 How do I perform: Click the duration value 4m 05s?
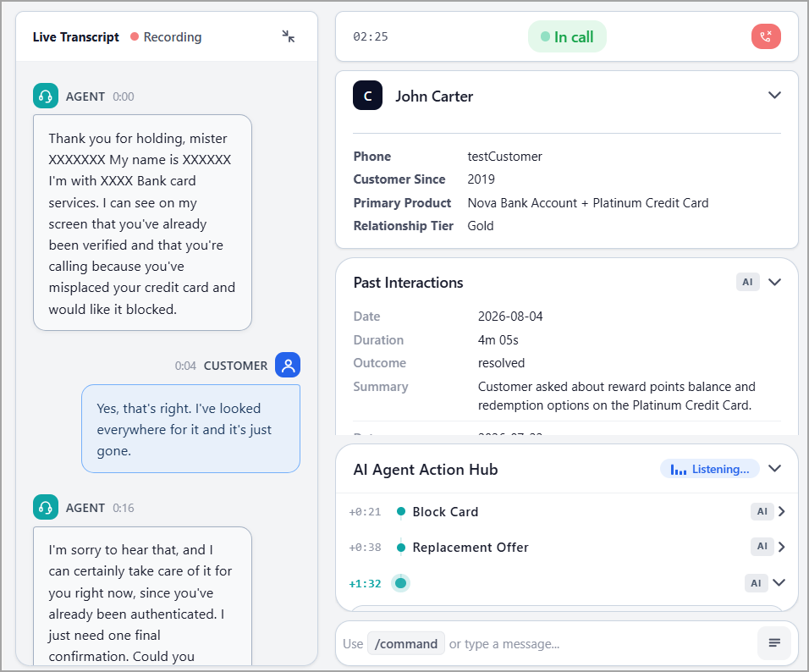pyautogui.click(x=498, y=339)
